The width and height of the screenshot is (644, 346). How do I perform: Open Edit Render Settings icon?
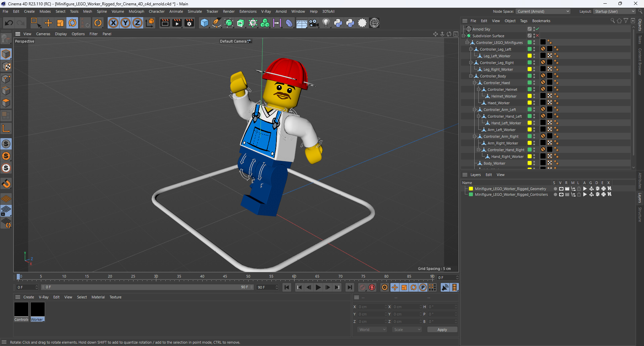190,23
